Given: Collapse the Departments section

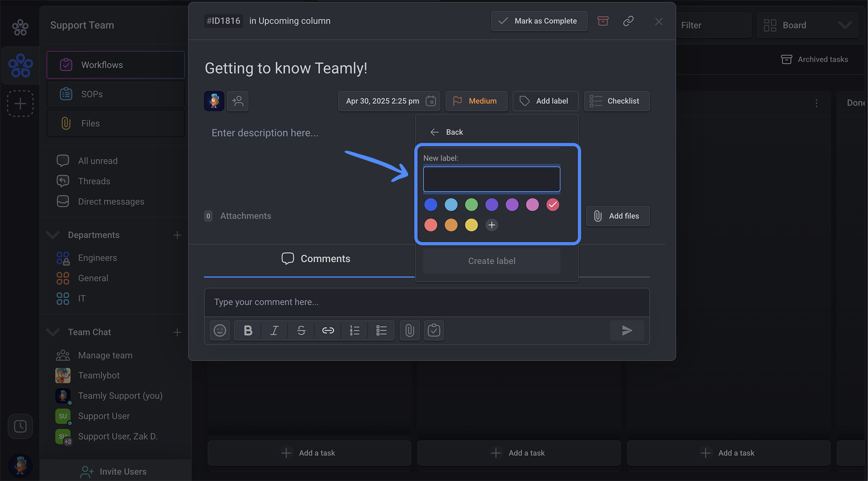Looking at the screenshot, I should pos(53,235).
